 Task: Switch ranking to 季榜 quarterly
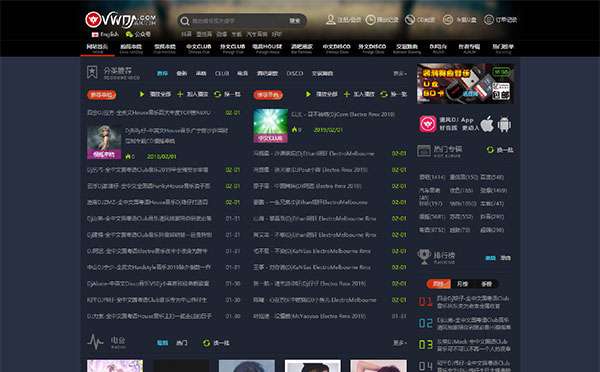click(x=486, y=284)
